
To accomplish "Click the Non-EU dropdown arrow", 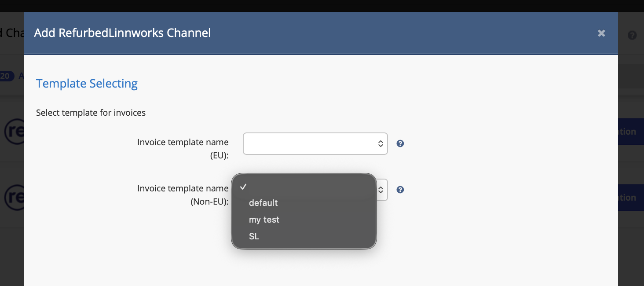I will click(381, 190).
